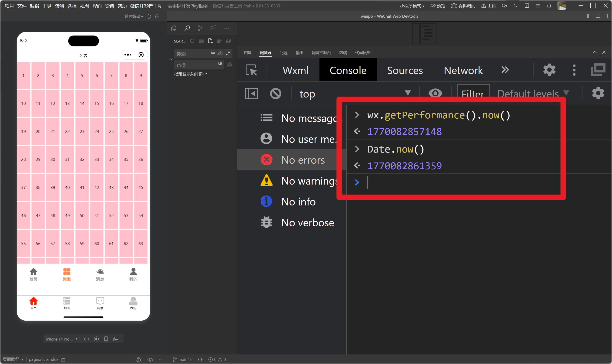Toggle the live expression eye icon

[435, 93]
